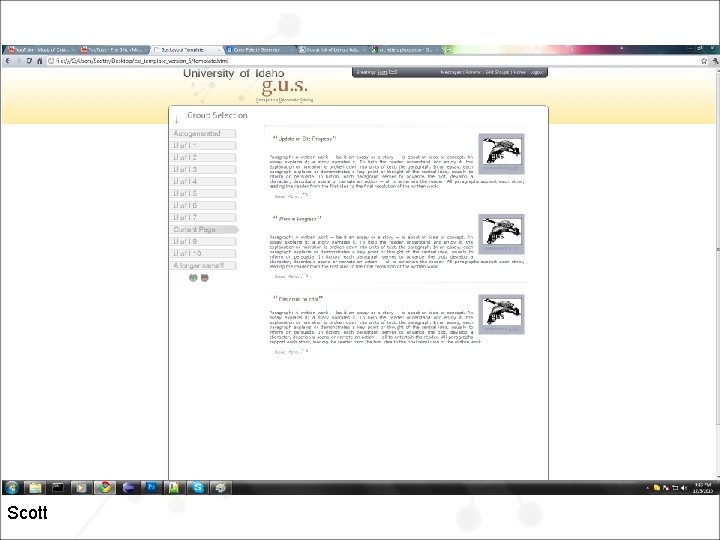
Task: Click the 'Update on Site Progress' article title
Action: pyautogui.click(x=305, y=139)
